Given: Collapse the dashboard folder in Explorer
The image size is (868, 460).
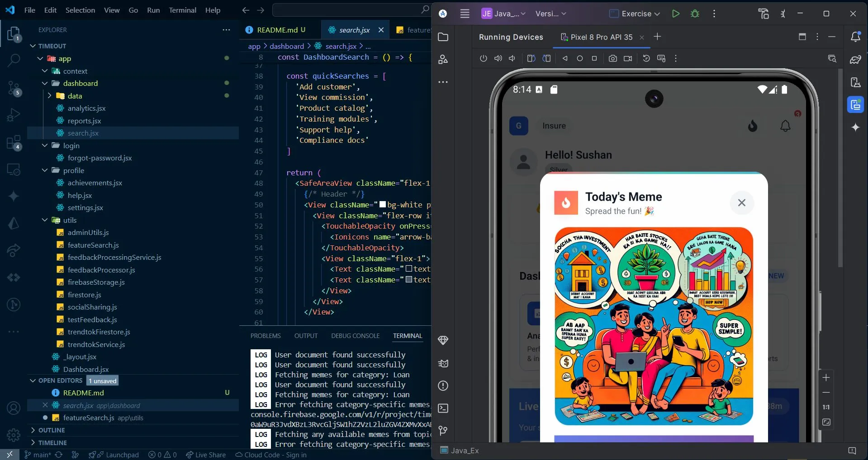Looking at the screenshot, I should (x=45, y=84).
